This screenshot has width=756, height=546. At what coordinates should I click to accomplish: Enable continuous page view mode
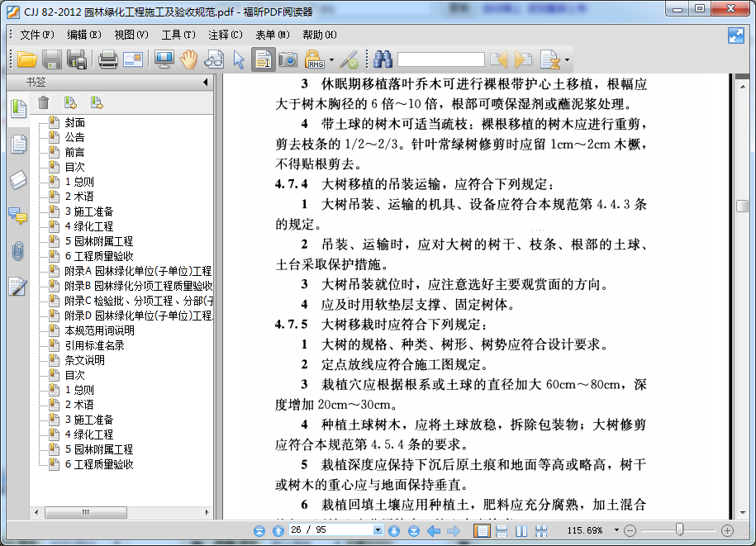502,530
